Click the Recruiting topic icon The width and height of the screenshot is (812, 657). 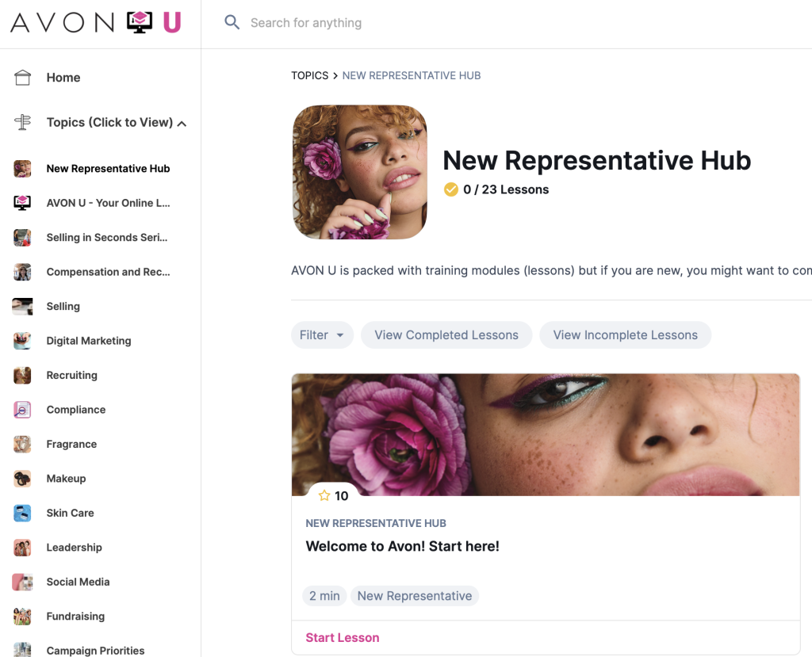click(22, 376)
